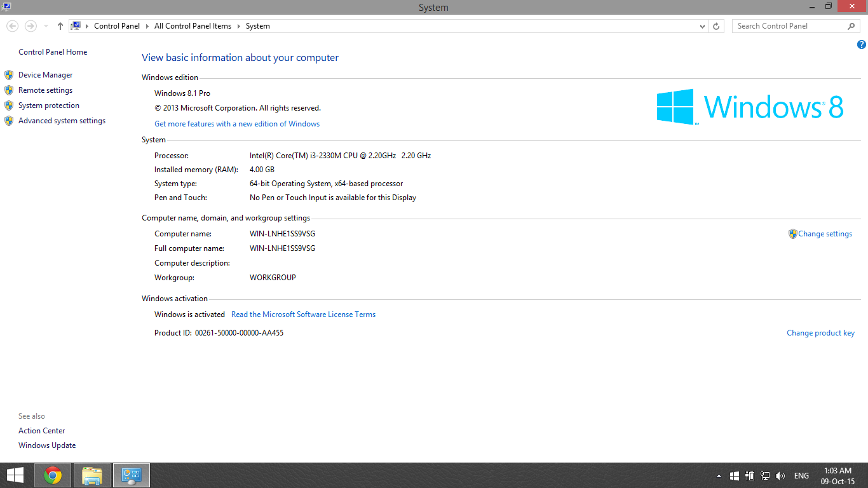Viewport: 868px width, 488px height.
Task: Expand the address bar history dropdown
Action: [702, 26]
